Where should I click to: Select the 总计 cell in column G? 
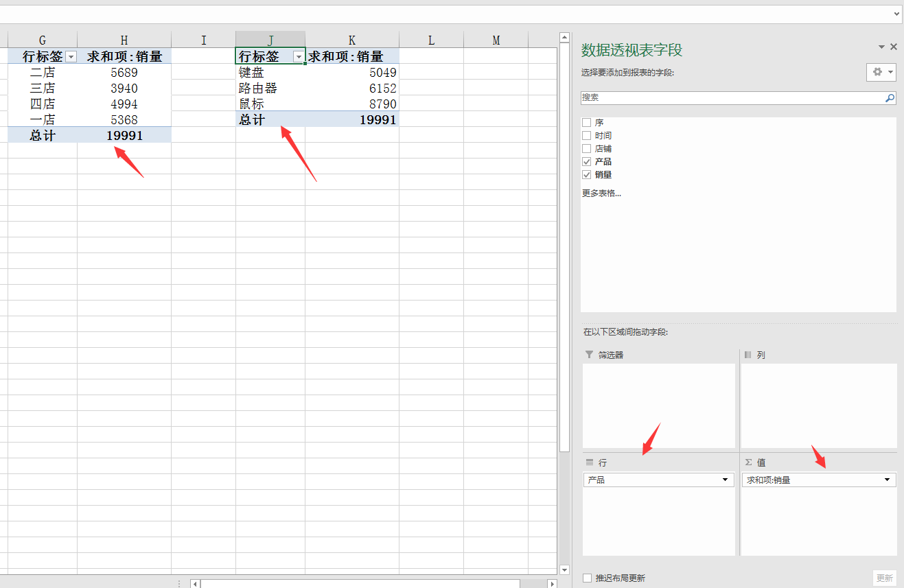[43, 135]
